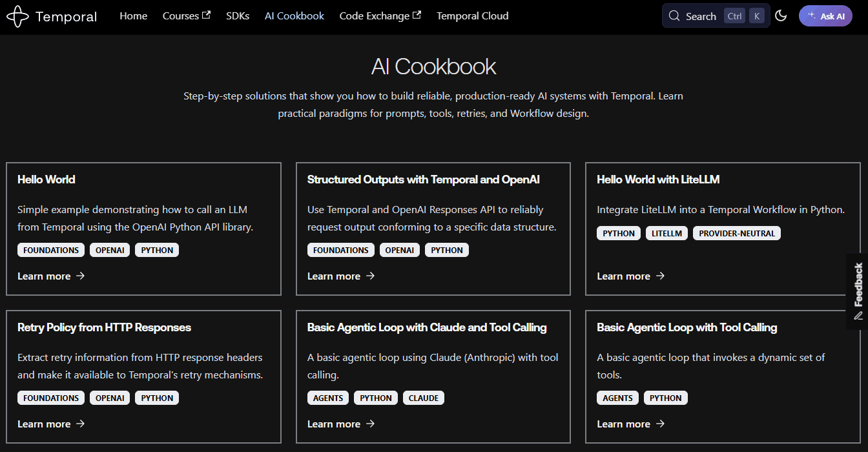Click the CLAUDE tag
Viewport: 868px width, 452px height.
coord(424,398)
